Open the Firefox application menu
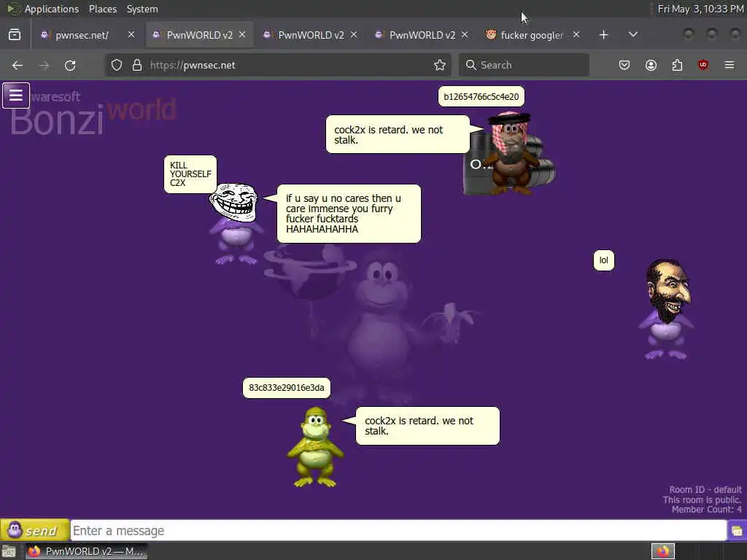747x560 pixels. [x=729, y=65]
